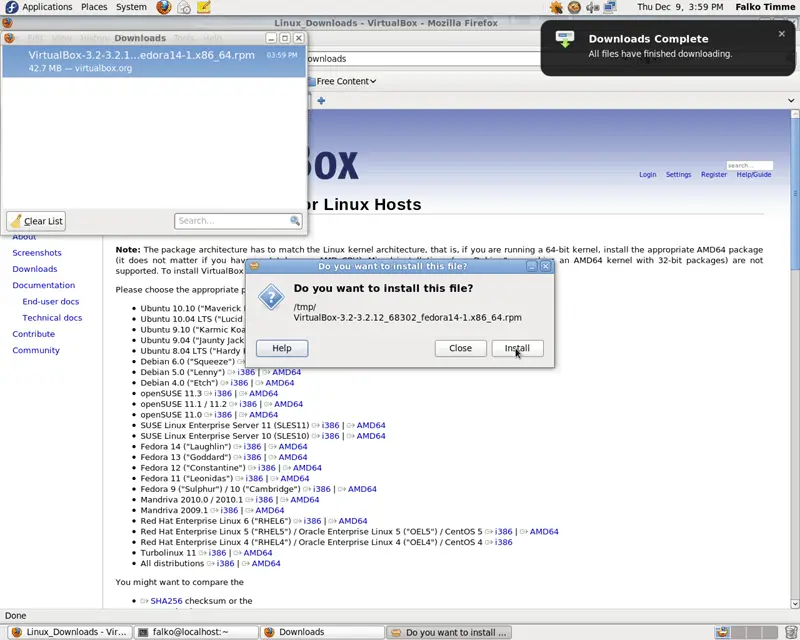Launch Firefox from the top panel icon

tap(164, 7)
